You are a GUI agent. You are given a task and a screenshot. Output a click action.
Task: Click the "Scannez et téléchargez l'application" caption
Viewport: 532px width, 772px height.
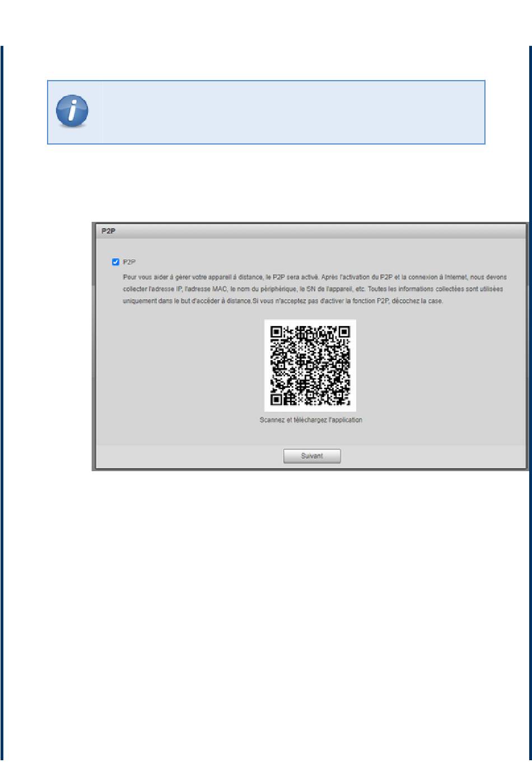(x=311, y=420)
